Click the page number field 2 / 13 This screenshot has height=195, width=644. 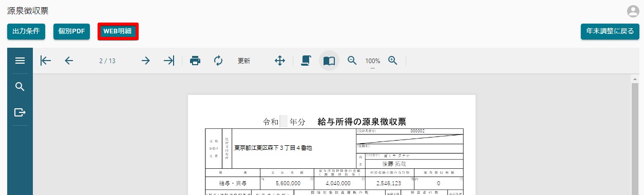click(107, 61)
